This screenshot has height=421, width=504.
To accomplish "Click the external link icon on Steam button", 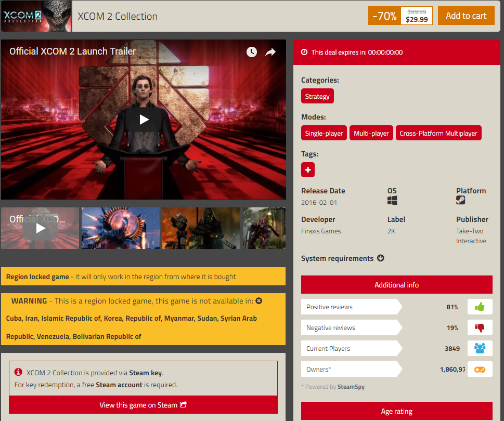I will [183, 404].
